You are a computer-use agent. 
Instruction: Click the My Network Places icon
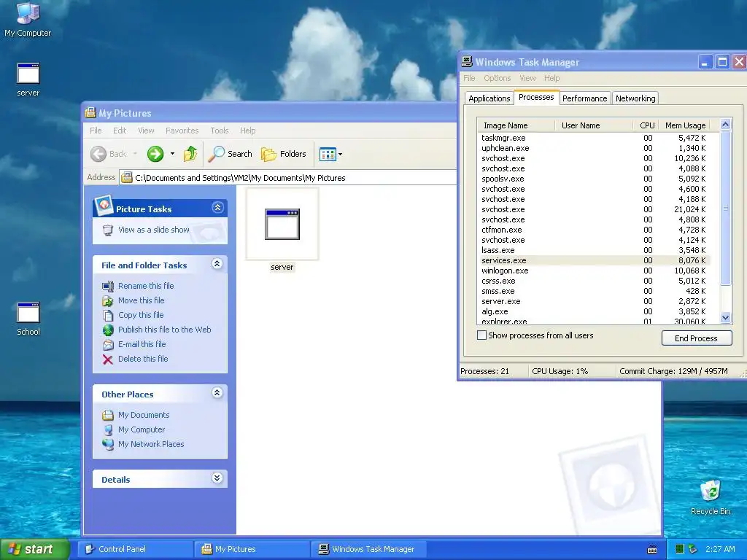(x=108, y=444)
